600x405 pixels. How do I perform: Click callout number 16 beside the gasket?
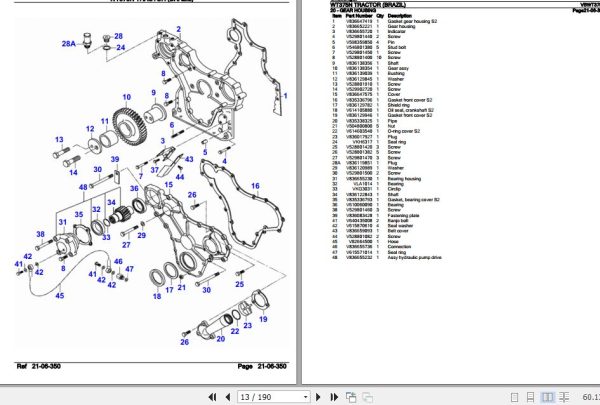255,186
